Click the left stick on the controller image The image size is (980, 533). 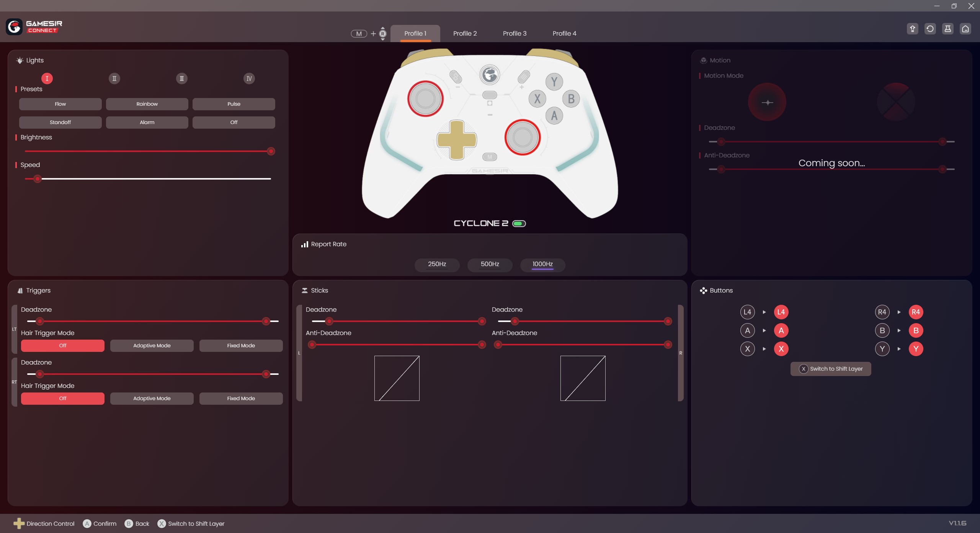click(x=425, y=99)
